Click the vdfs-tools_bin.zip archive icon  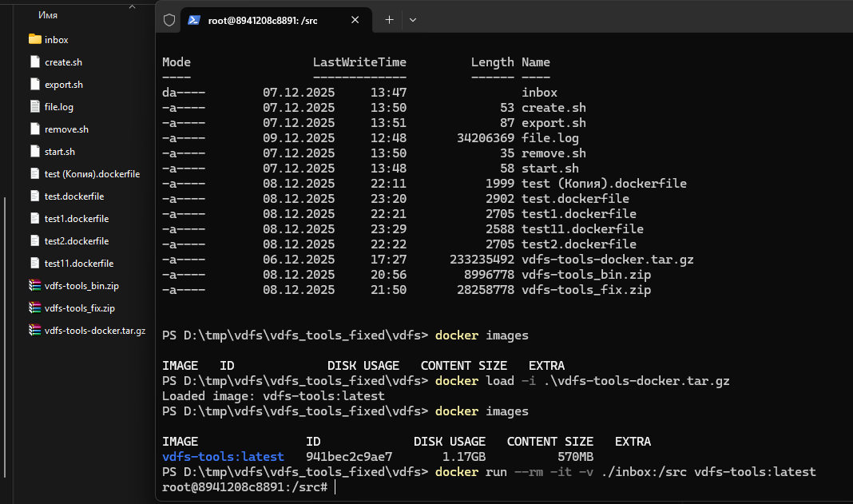click(x=35, y=284)
